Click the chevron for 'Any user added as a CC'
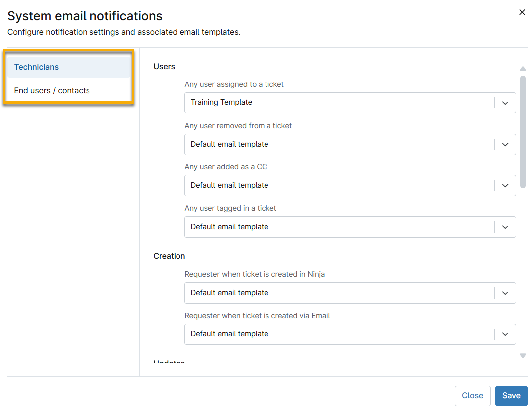The image size is (532, 411). (505, 185)
